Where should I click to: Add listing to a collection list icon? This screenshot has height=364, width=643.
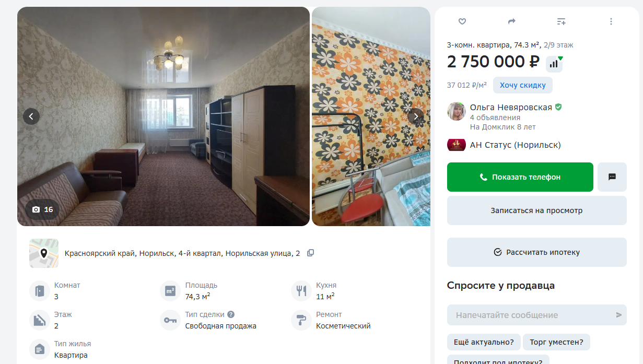coord(561,21)
